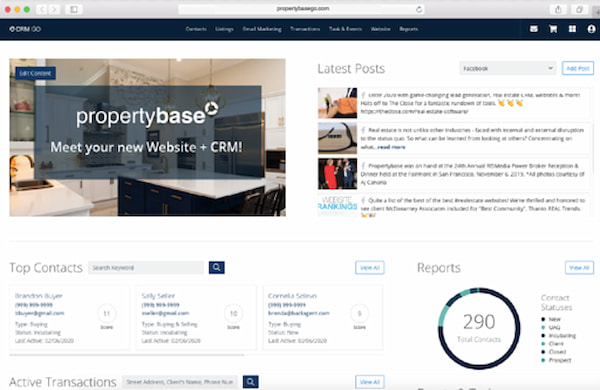Screen dimensions: 600x390
Task: Click the browser address bar propertybasego.com
Action: coord(302,9)
